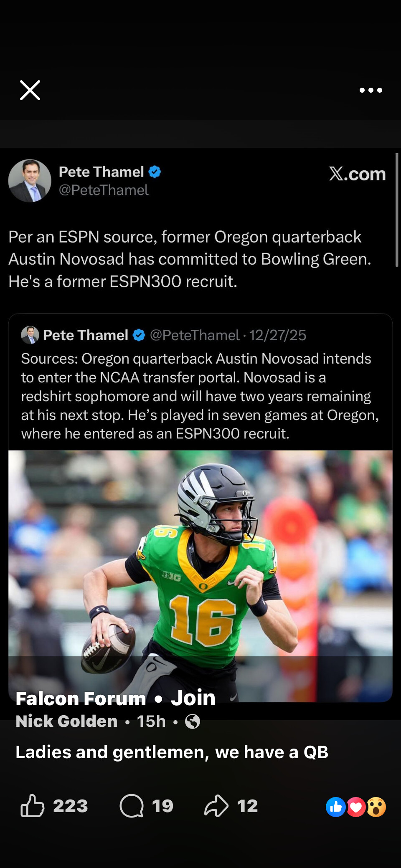Viewport: 401px width, 868px height.
Task: Open the three-dot more options menu
Action: [371, 90]
